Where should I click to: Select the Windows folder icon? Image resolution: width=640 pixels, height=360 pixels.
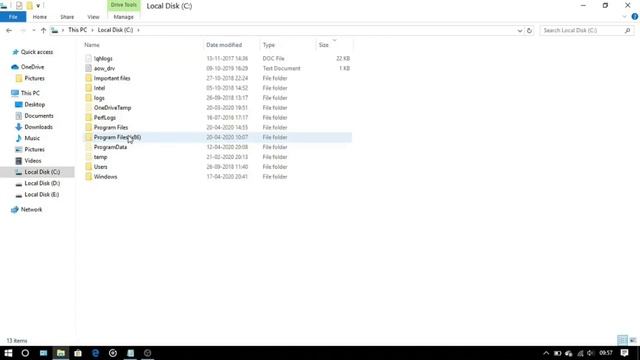coord(89,177)
